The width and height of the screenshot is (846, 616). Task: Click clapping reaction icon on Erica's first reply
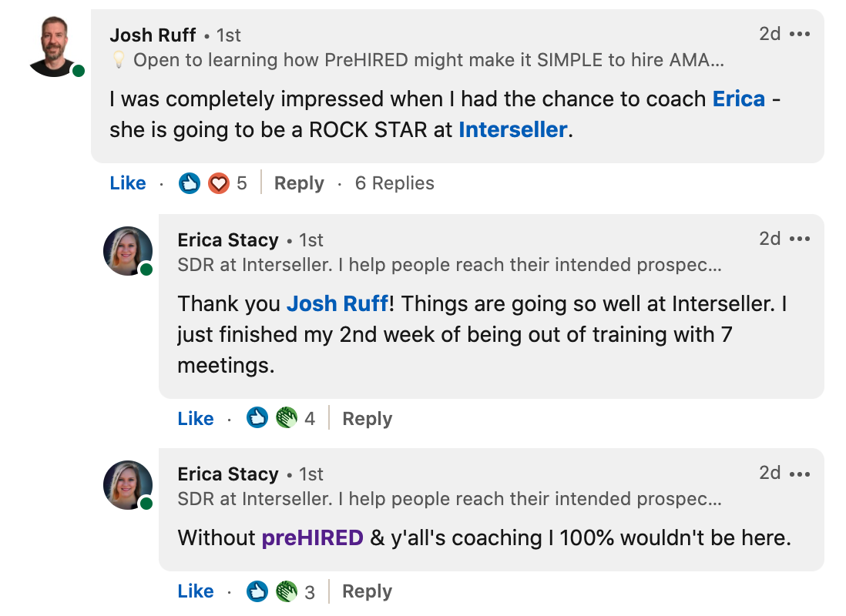287,418
